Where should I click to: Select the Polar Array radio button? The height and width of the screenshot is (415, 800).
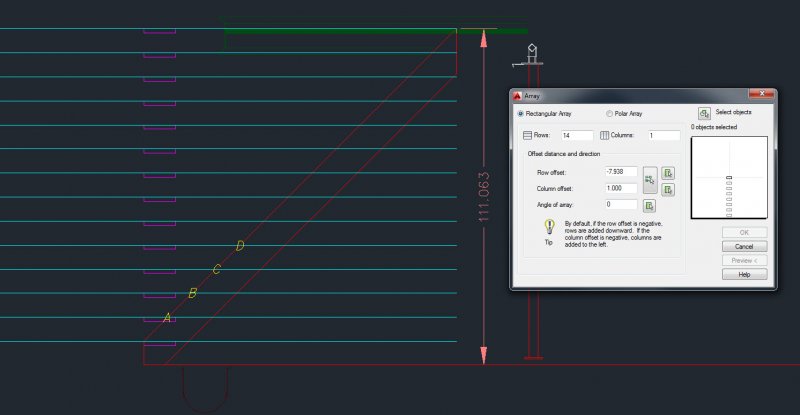pos(609,113)
